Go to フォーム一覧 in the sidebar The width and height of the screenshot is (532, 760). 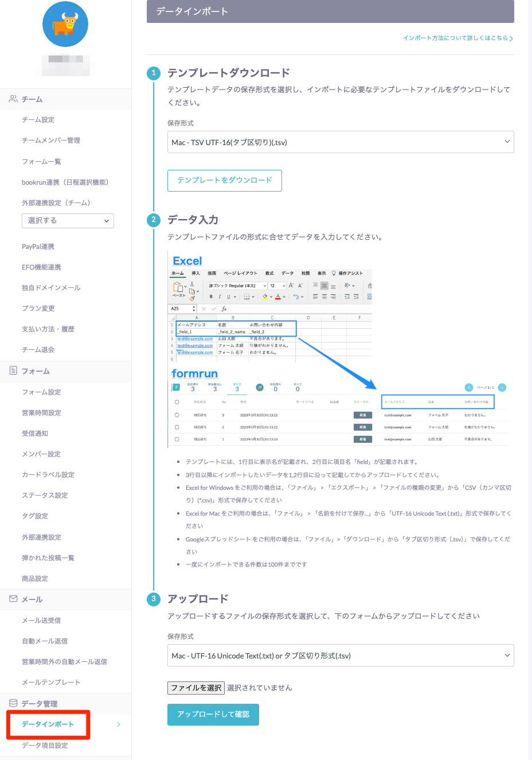[41, 161]
